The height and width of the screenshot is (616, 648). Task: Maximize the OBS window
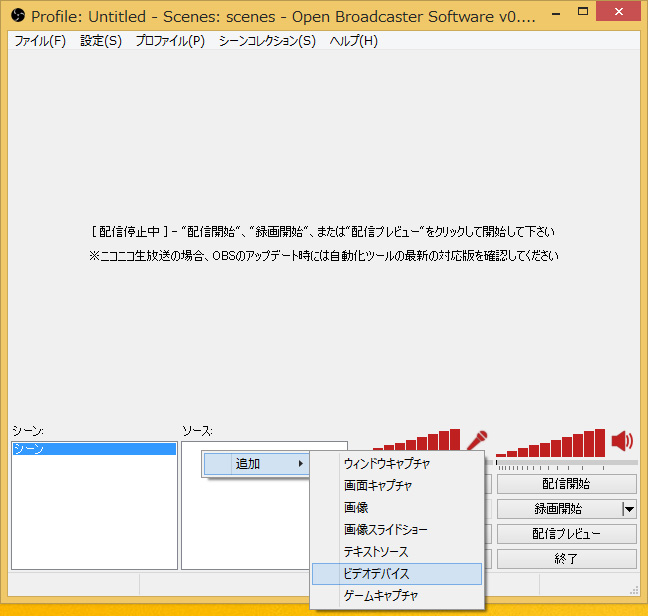click(x=583, y=12)
